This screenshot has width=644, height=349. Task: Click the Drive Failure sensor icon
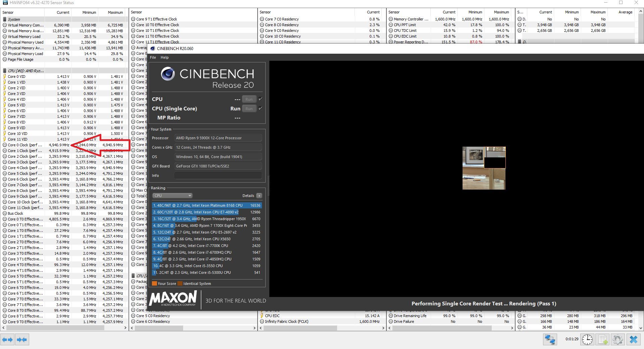[x=391, y=321]
